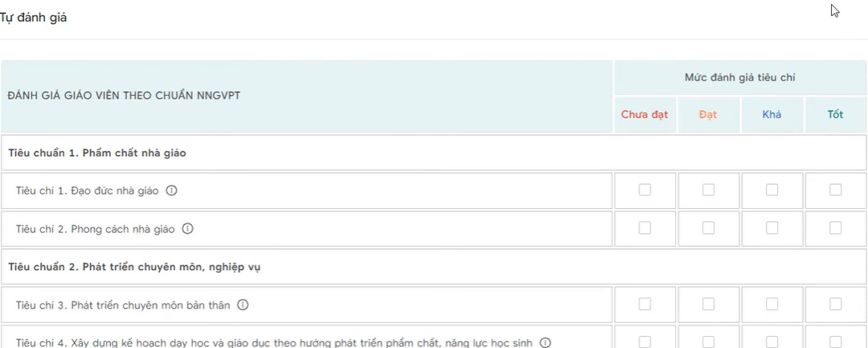Image resolution: width=868 pixels, height=348 pixels.
Task: Click info icon next to Tiêu chí 4
Action: 546,343
